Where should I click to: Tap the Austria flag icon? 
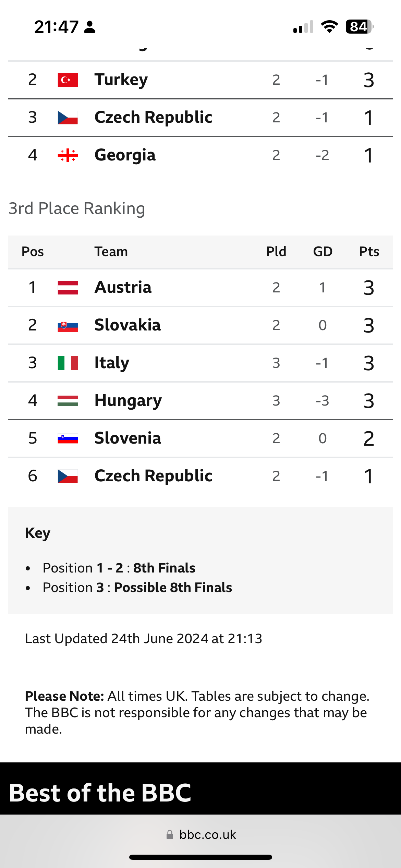(68, 287)
